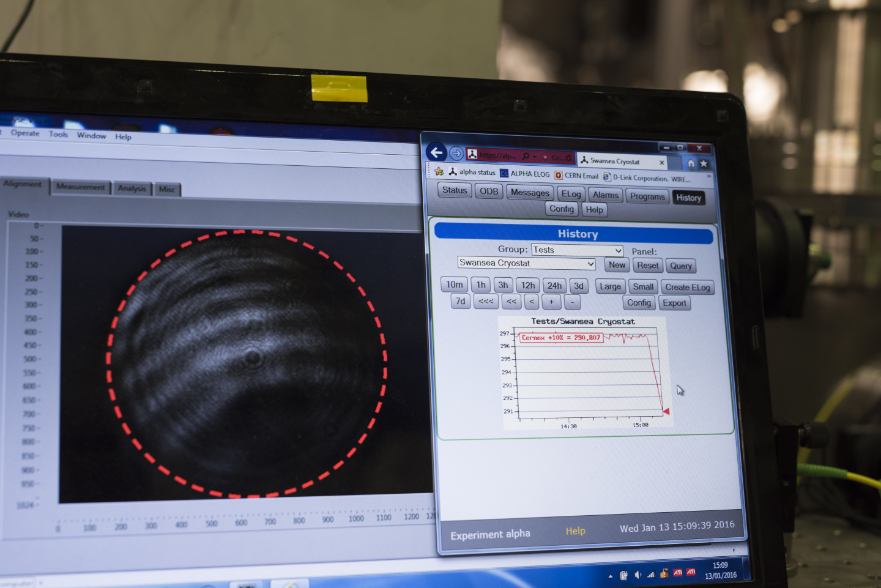Screen dimensions: 881x588
Task: Open the favorites star icon
Action: [x=704, y=163]
